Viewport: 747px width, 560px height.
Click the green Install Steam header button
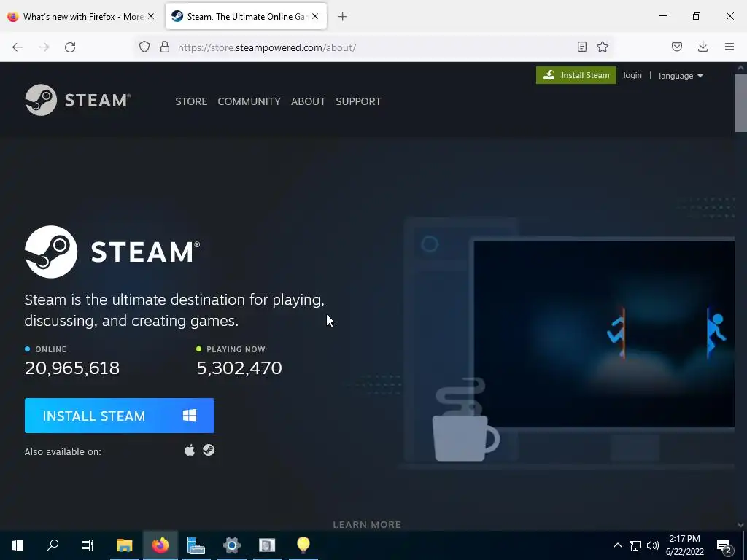pos(576,75)
